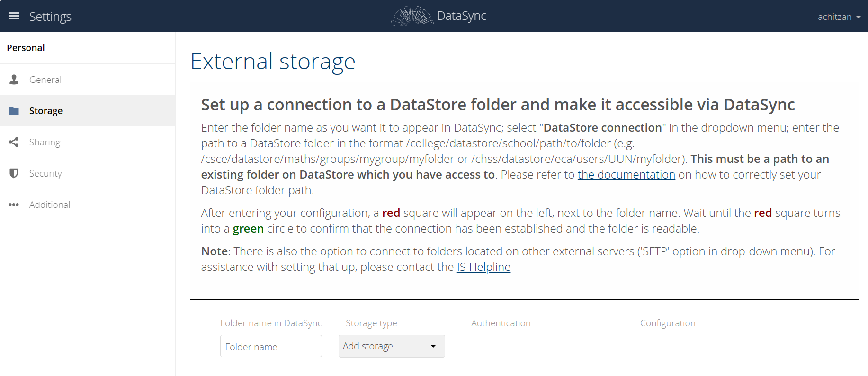The height and width of the screenshot is (376, 868).
Task: Open Security settings section
Action: pos(88,173)
